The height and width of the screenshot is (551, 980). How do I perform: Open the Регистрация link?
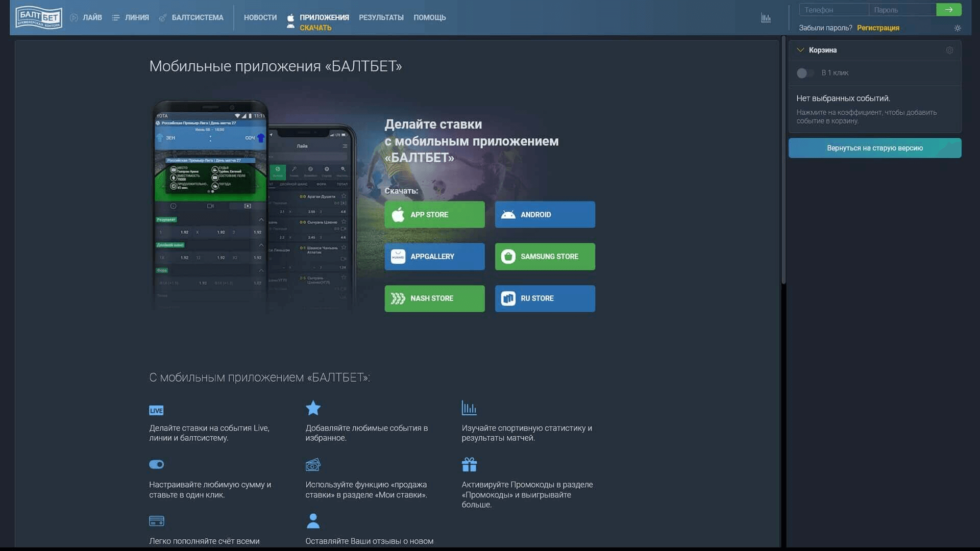tap(878, 28)
